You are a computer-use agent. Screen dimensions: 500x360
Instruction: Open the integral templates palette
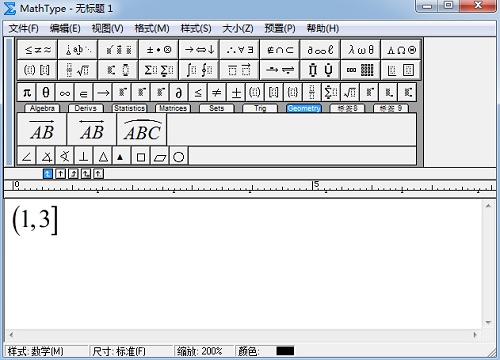(x=199, y=70)
